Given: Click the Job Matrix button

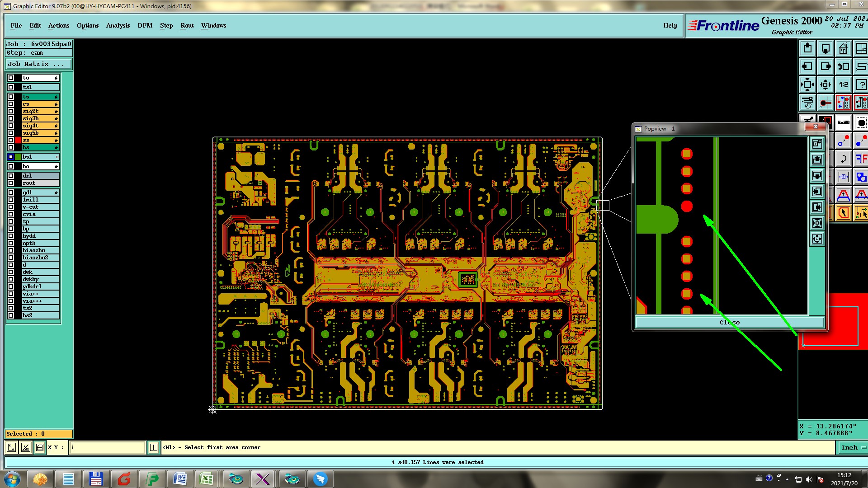Looking at the screenshot, I should (38, 64).
